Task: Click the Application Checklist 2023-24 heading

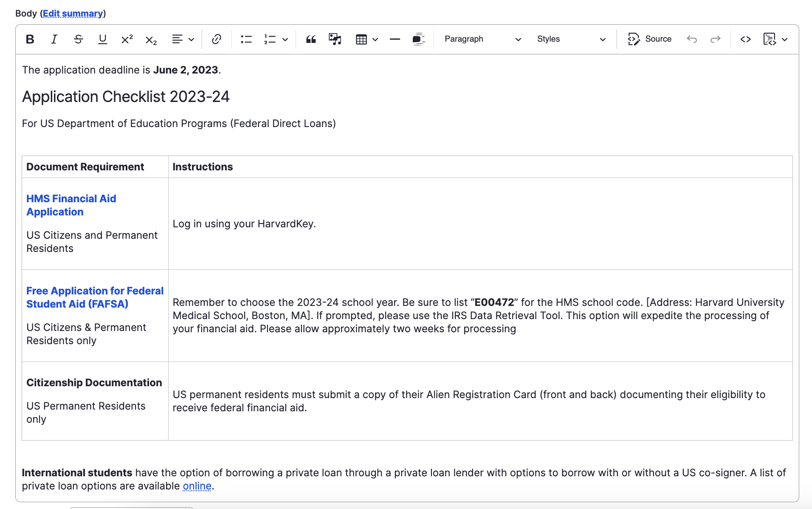Action: coord(126,97)
